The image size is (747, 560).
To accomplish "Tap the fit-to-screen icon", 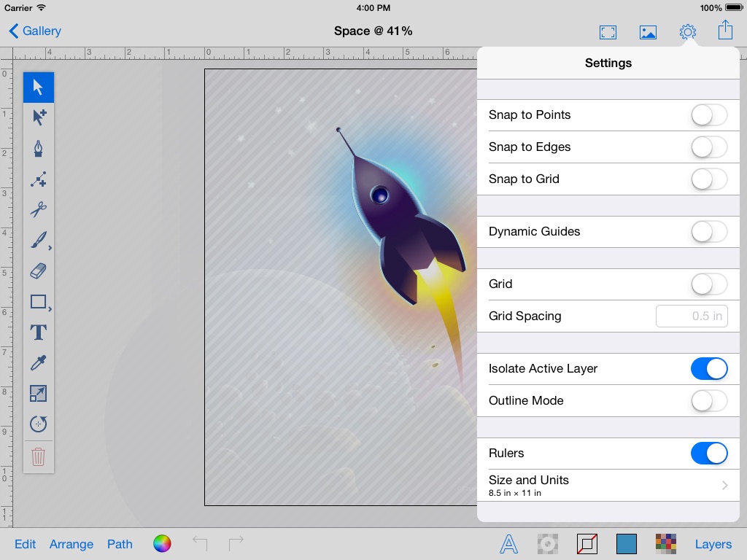I will [608, 32].
